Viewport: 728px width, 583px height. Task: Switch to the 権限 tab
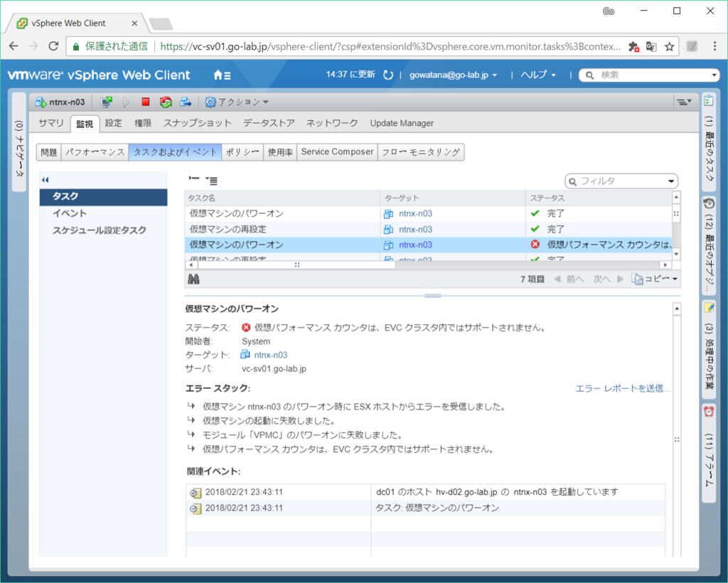[143, 123]
